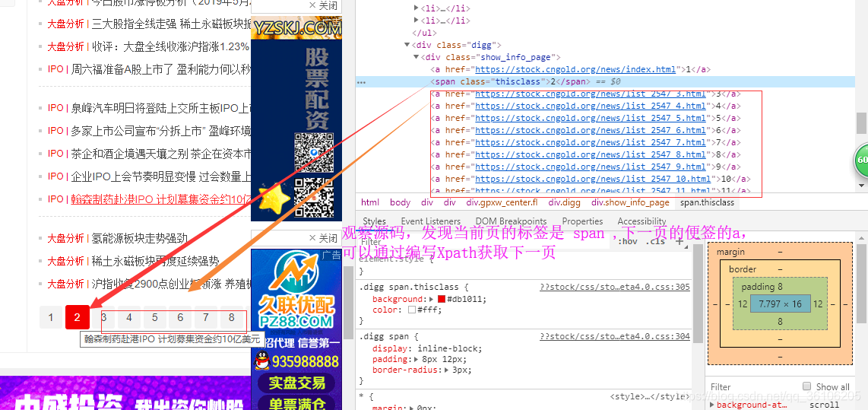
Task: Open css source link ending :305
Action: 615,287
